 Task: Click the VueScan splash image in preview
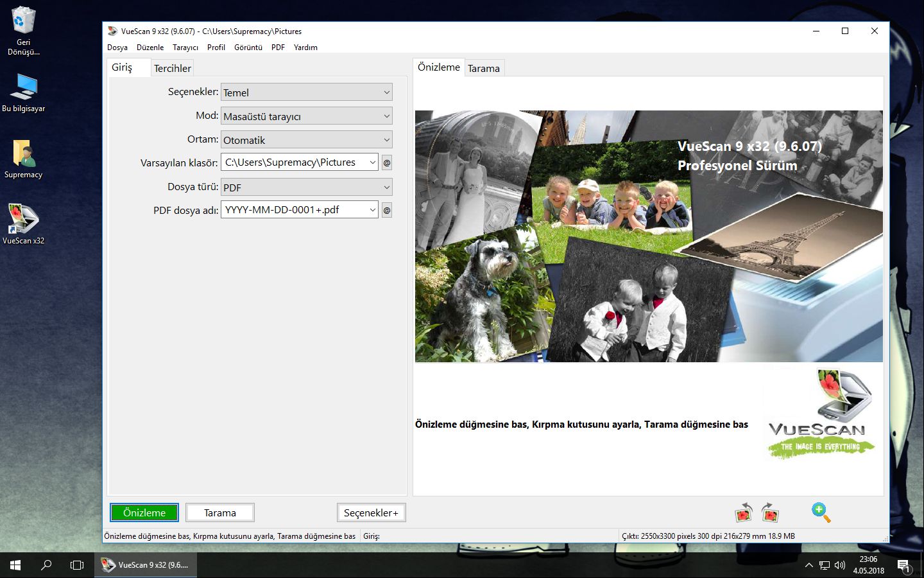coord(649,236)
